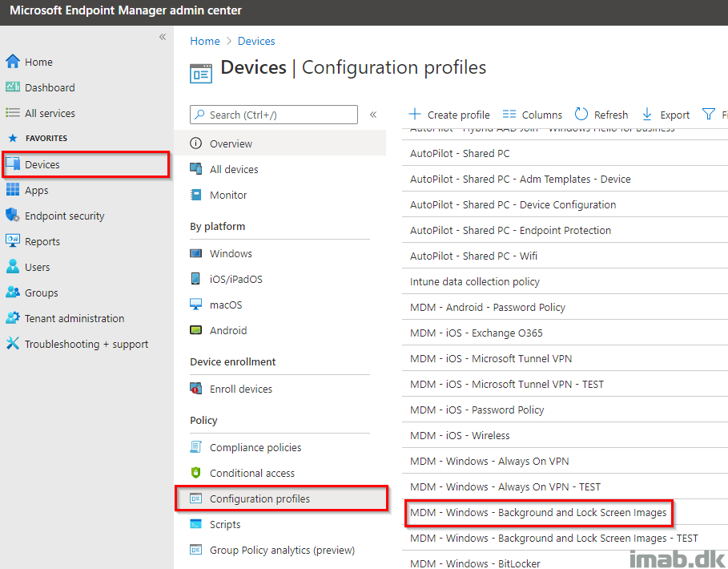Image resolution: width=728 pixels, height=569 pixels.
Task: Open AutoPilot - Shared PC profile
Action: pos(460,153)
